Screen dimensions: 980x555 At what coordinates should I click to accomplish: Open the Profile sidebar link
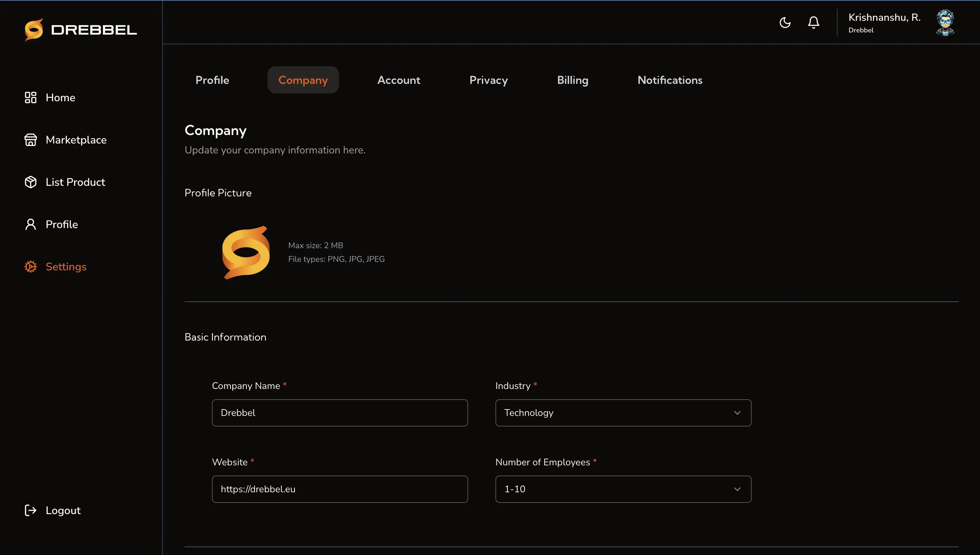pyautogui.click(x=62, y=225)
